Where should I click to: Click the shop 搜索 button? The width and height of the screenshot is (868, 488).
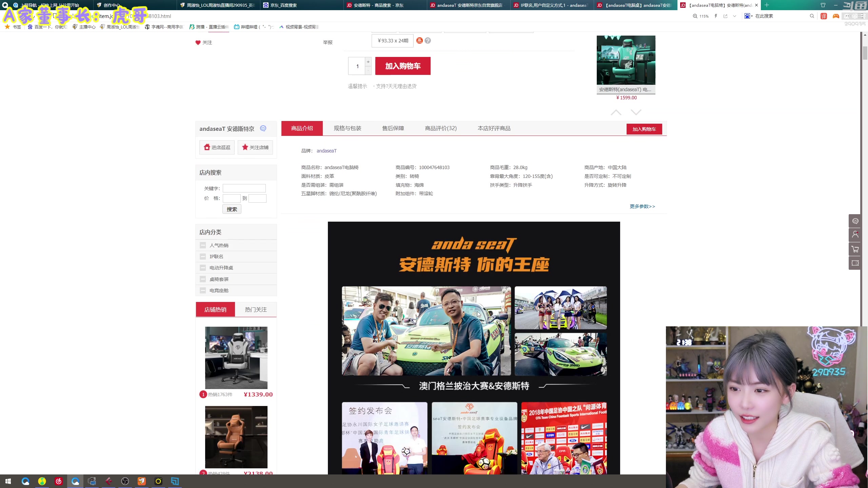tap(232, 209)
